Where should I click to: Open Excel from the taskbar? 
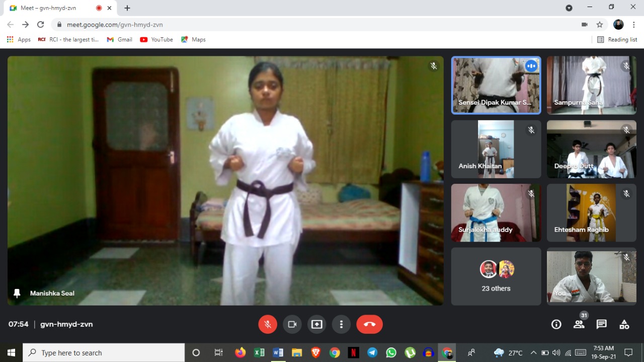260,352
